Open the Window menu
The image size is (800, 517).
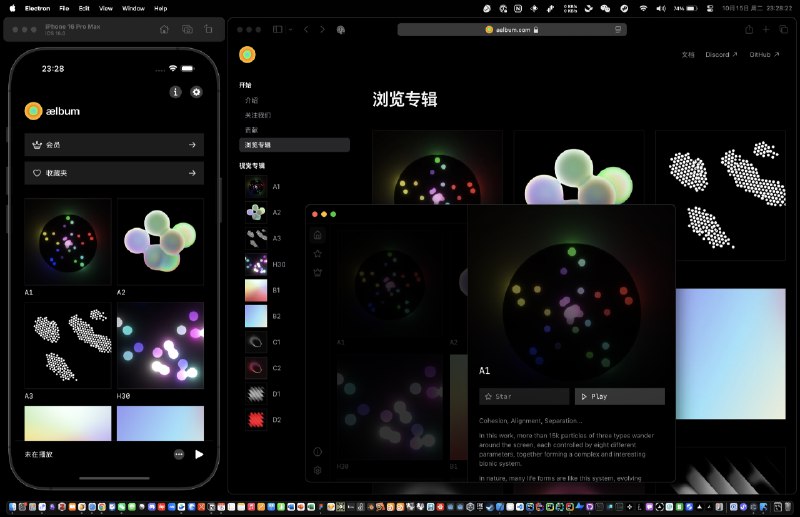(133, 8)
